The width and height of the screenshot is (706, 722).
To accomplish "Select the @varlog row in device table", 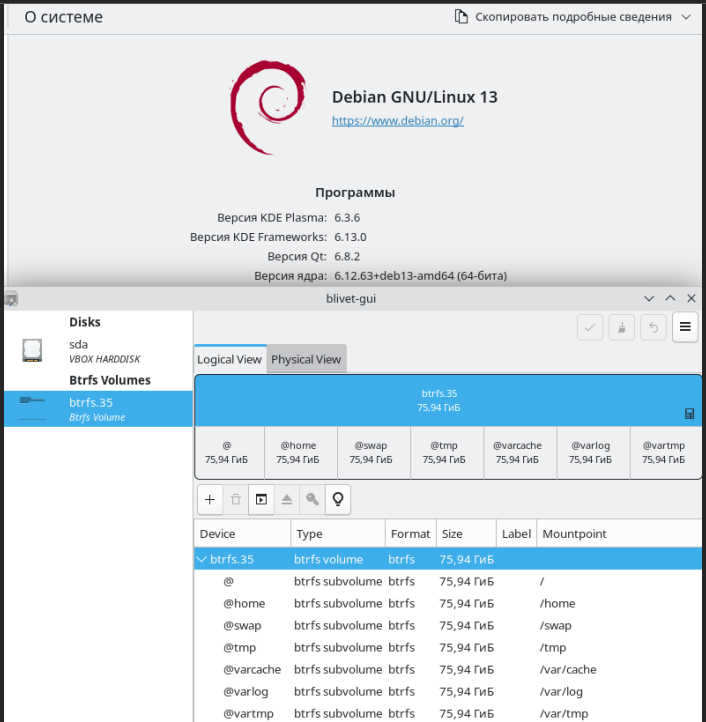I will [x=448, y=692].
